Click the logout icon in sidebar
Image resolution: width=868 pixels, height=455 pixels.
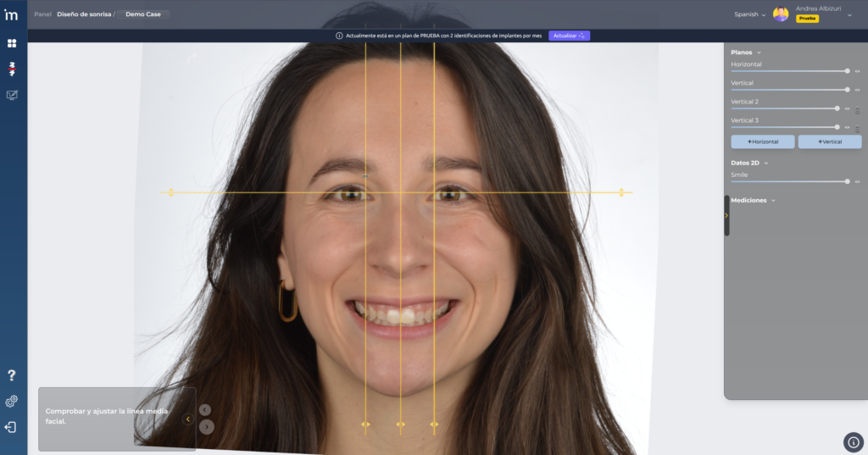point(11,427)
